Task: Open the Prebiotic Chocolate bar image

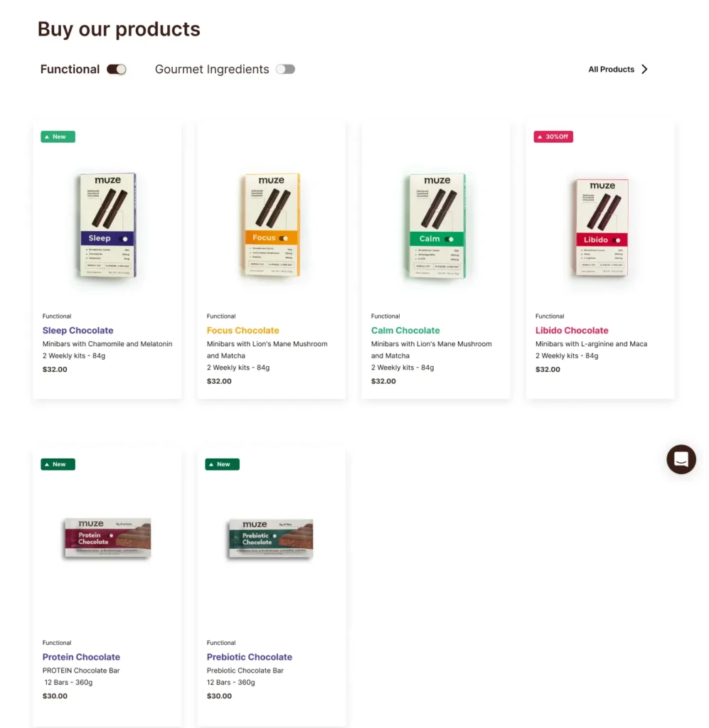Action: tap(271, 537)
